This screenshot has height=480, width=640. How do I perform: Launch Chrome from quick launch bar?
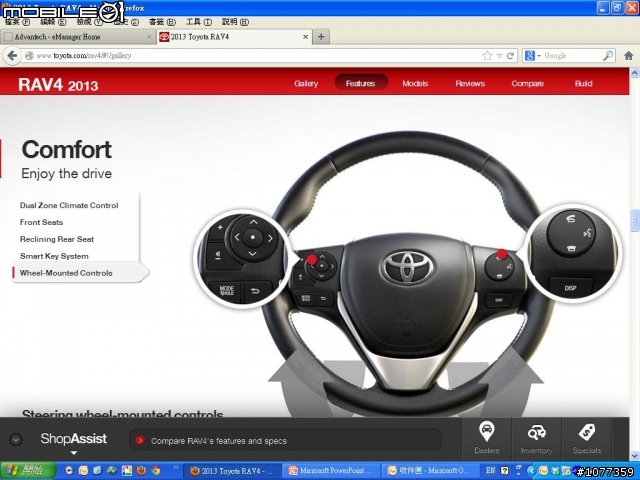point(156,471)
